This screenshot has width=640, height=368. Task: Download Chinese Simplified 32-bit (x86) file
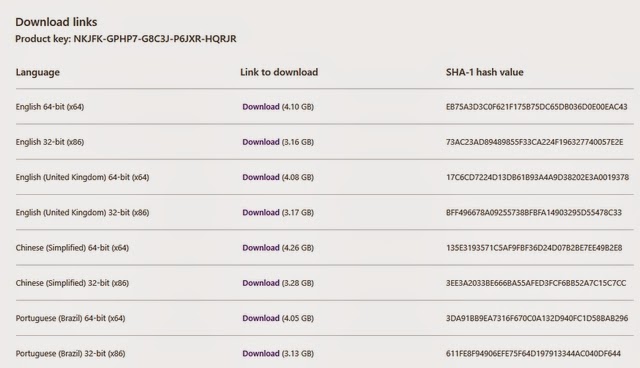coord(261,283)
